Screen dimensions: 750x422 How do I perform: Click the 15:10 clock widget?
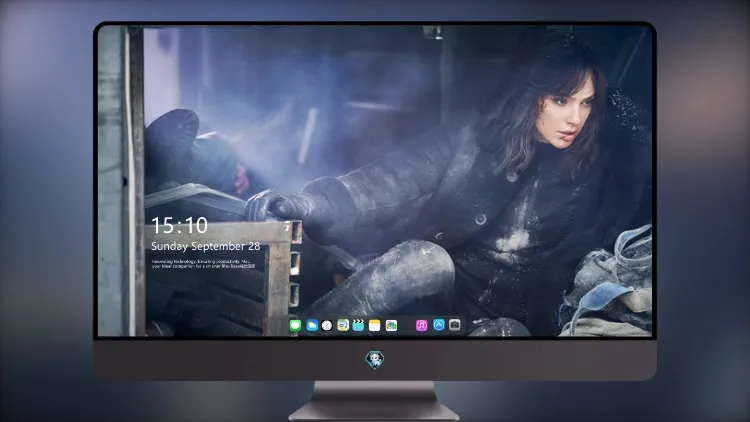(x=179, y=225)
